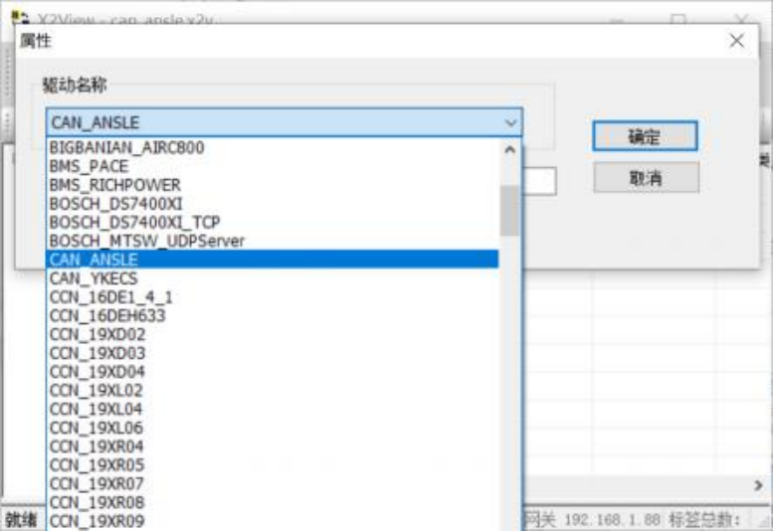The image size is (773, 532).
Task: Select CCN_19XR09 driver
Action: [x=273, y=521]
